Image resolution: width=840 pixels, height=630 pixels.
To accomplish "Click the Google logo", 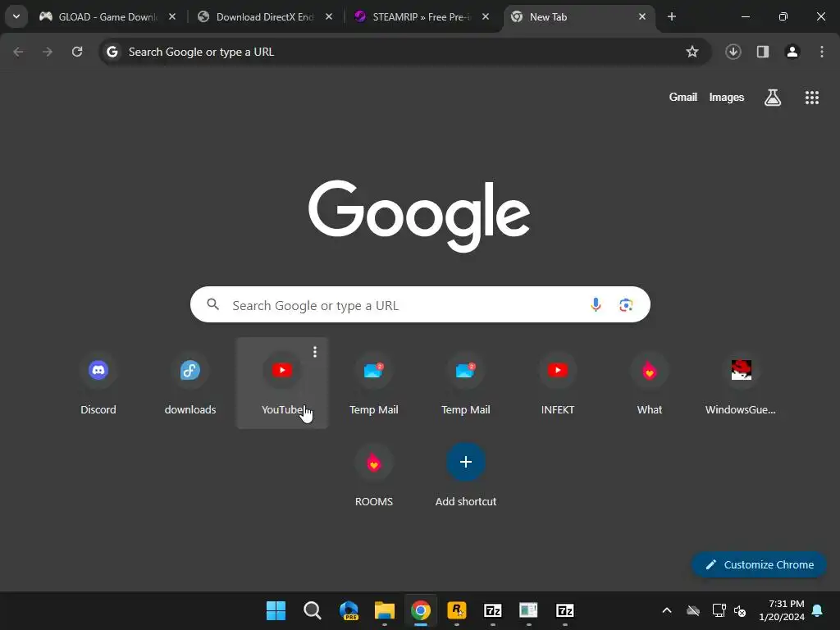I will click(x=419, y=216).
